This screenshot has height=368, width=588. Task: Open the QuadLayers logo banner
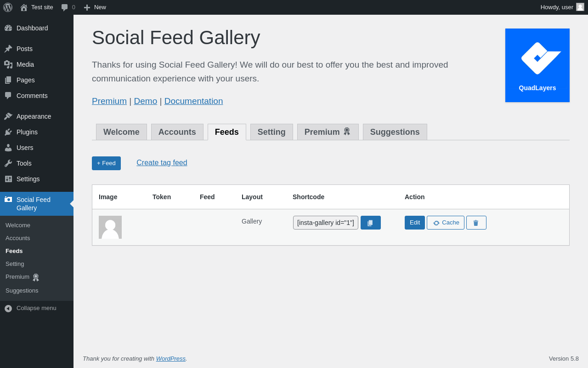click(x=537, y=65)
